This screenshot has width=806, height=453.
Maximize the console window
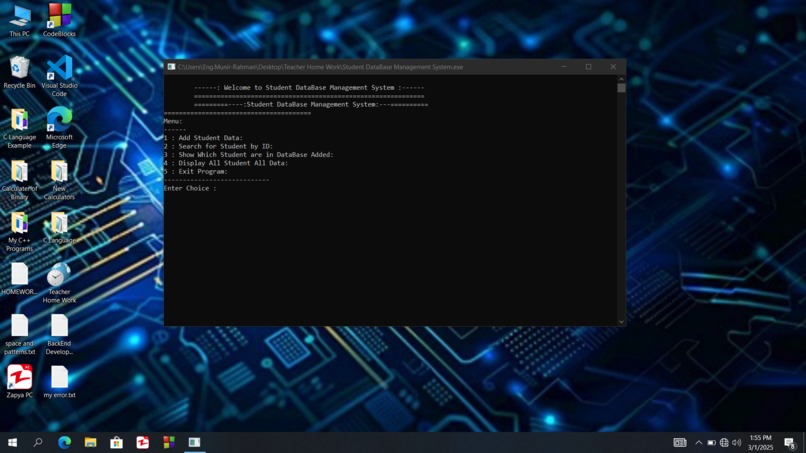click(x=589, y=67)
